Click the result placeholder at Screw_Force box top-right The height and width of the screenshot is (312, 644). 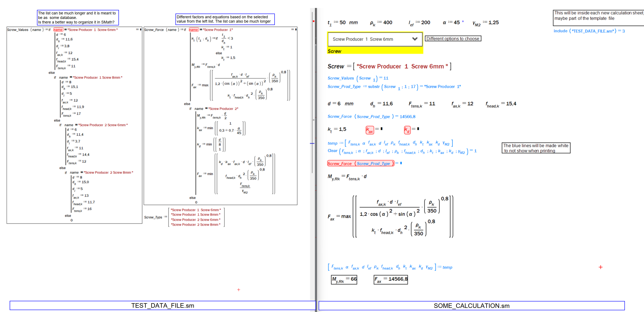(296, 29)
